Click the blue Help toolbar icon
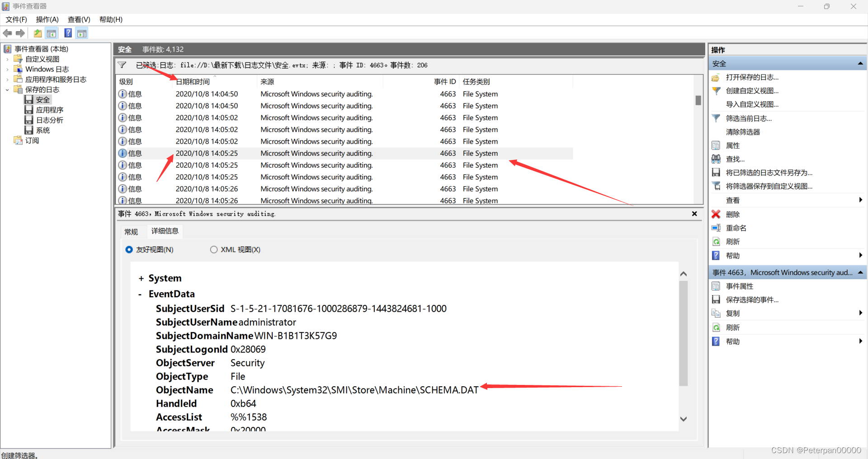868x459 pixels. (x=68, y=33)
